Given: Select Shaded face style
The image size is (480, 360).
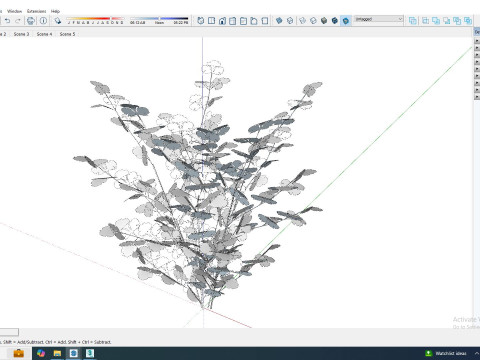Looking at the screenshot, I should (324, 21).
